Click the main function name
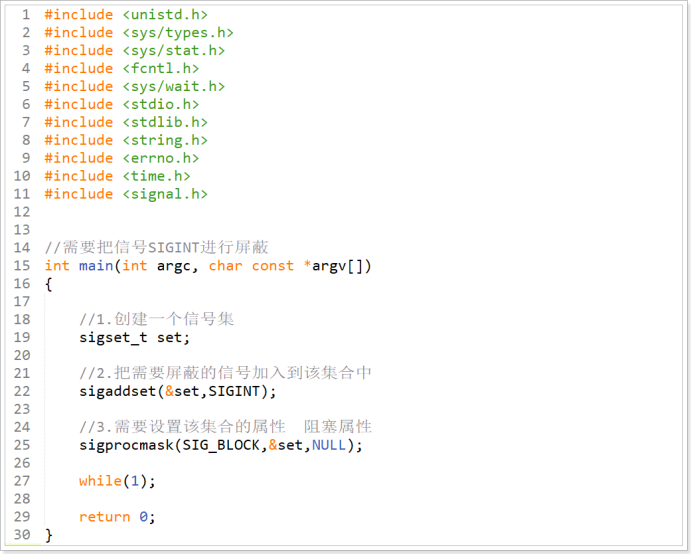This screenshot has width=691, height=554. coord(96,266)
